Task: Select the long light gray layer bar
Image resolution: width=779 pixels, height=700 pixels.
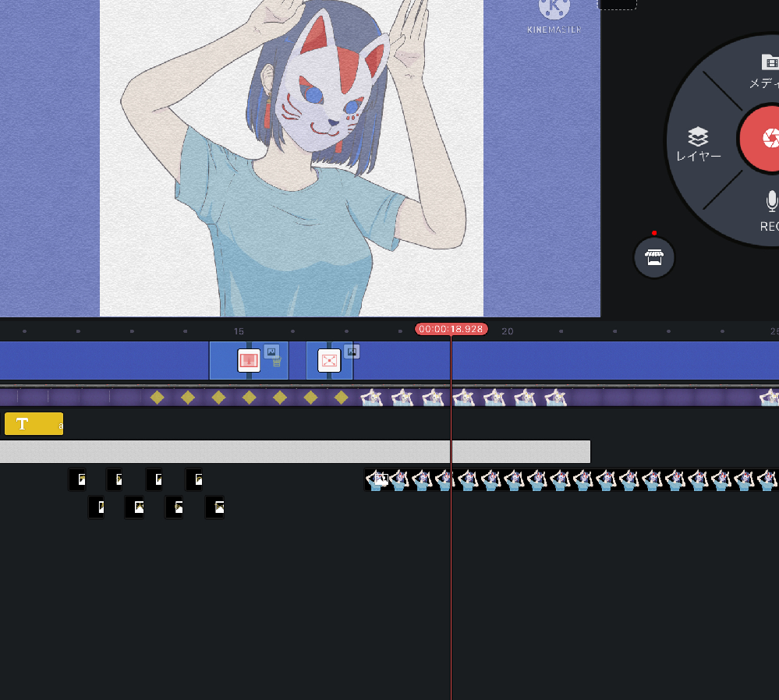Action: pyautogui.click(x=295, y=451)
